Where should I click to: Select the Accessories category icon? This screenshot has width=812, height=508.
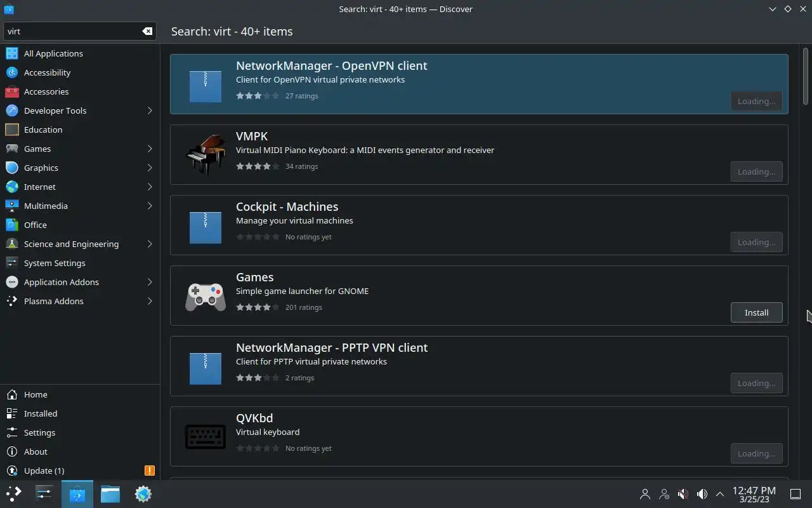pos(12,91)
